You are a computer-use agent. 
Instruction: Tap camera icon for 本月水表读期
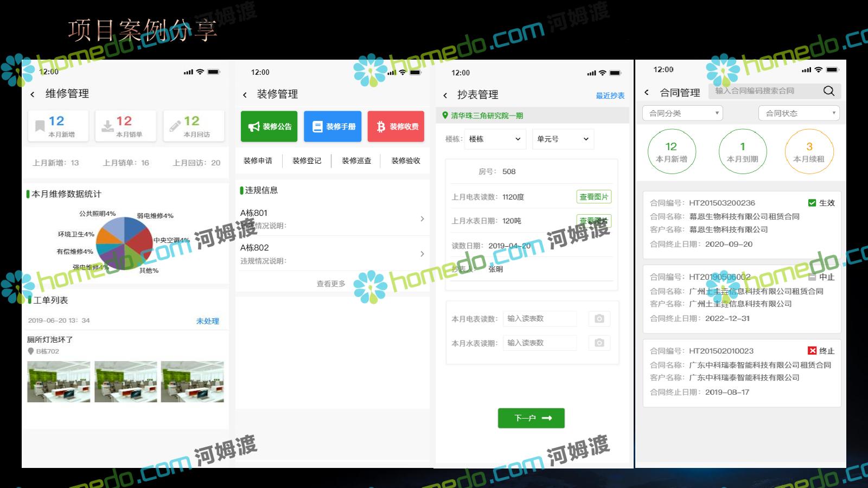coord(599,343)
